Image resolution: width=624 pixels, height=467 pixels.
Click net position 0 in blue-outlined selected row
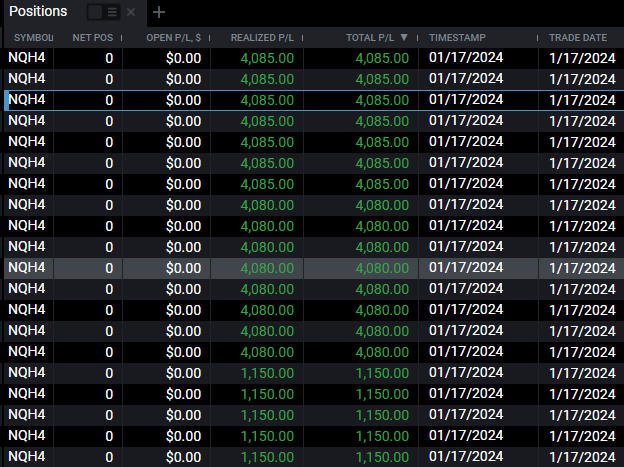tap(109, 100)
